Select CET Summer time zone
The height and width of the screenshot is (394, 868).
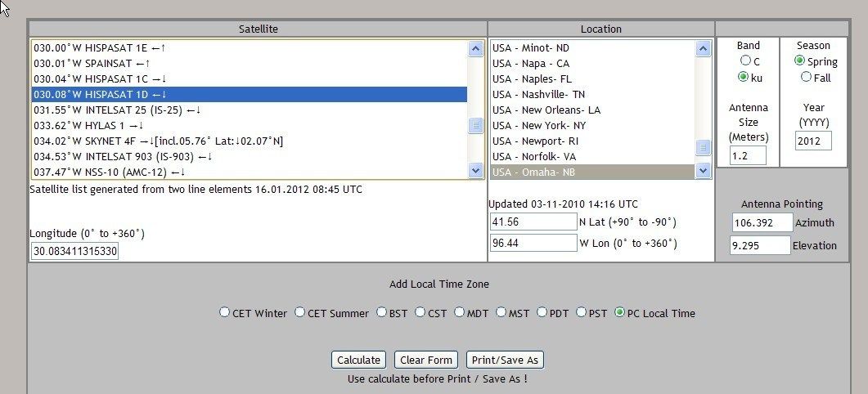[299, 312]
